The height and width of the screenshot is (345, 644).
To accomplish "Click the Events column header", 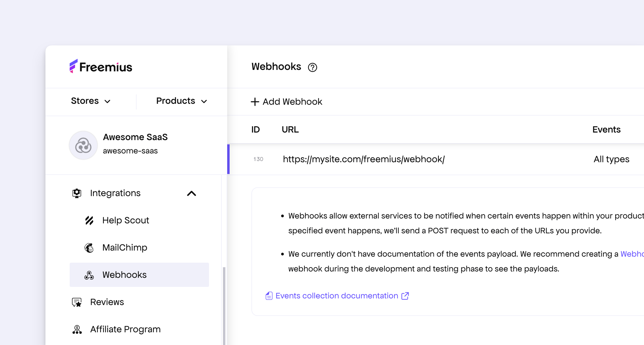I will 606,130.
